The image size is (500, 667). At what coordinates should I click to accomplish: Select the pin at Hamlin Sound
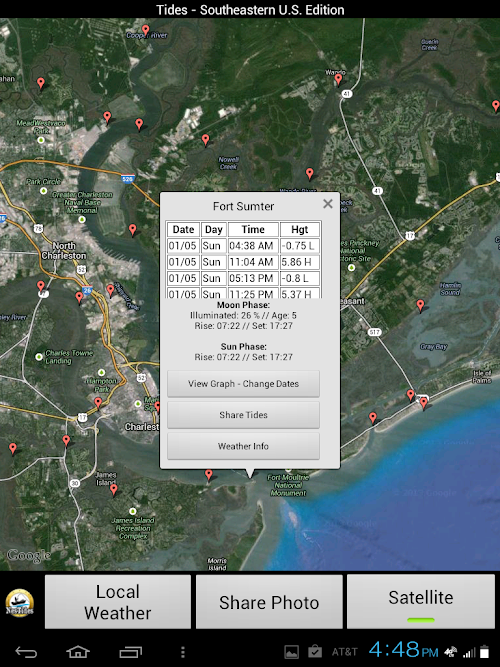pyautogui.click(x=420, y=305)
